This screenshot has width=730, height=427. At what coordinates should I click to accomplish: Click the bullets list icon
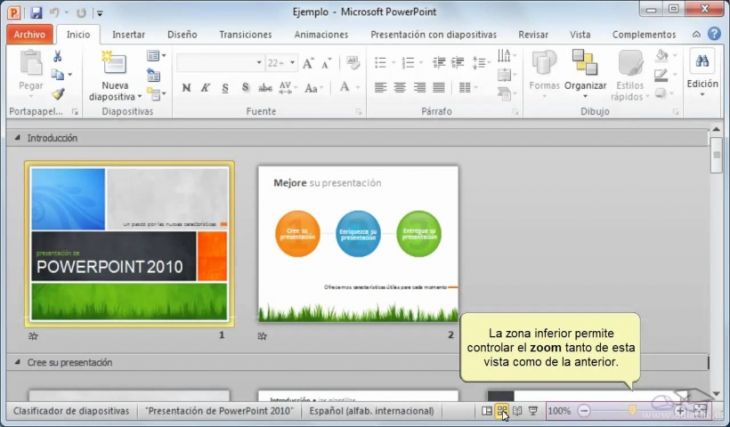pyautogui.click(x=381, y=63)
